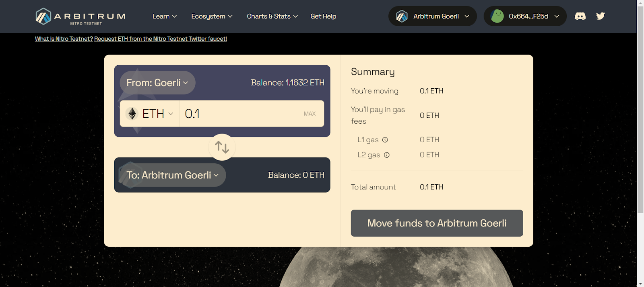Image resolution: width=644 pixels, height=287 pixels.
Task: Click the amount input field showing 0.1
Action: (242, 114)
